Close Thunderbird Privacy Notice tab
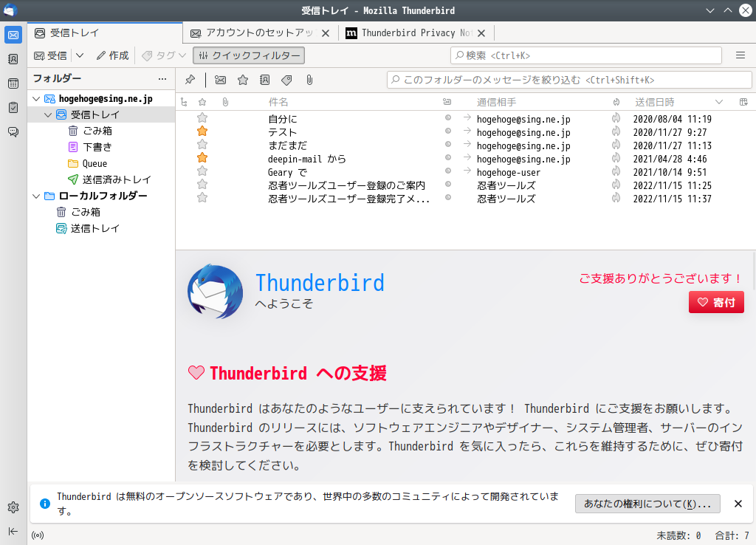This screenshot has height=545, width=756. 481,33
